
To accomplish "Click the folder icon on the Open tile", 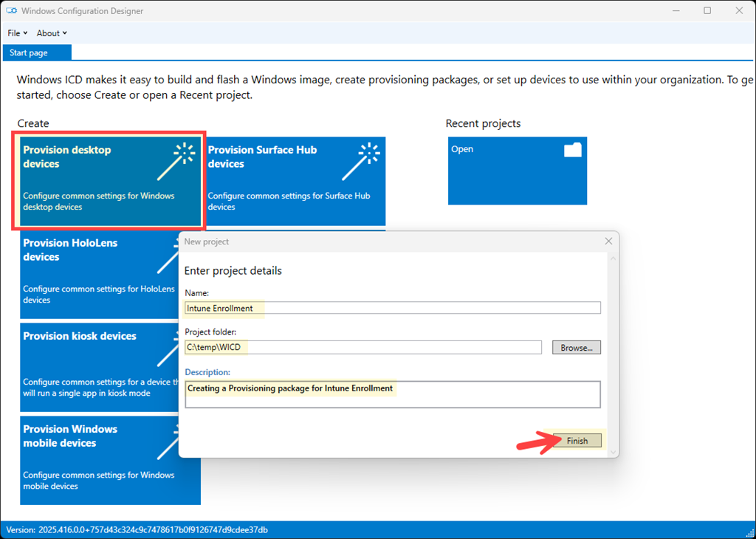I will (x=573, y=150).
